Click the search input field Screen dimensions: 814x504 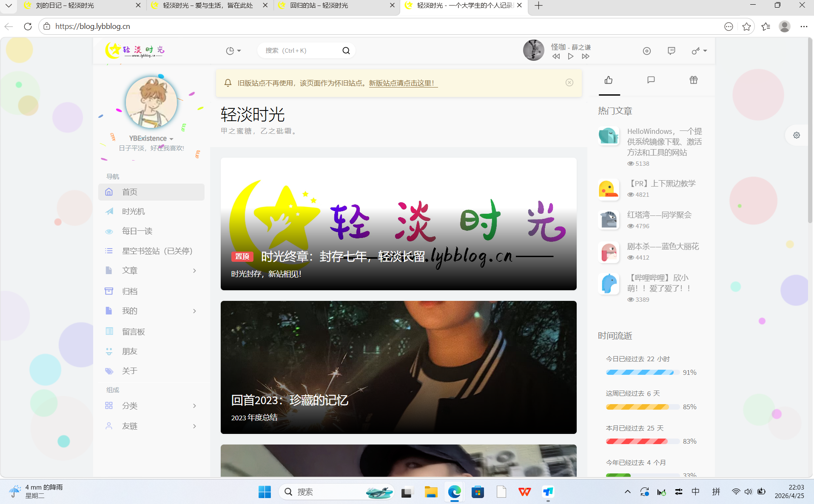(x=300, y=51)
